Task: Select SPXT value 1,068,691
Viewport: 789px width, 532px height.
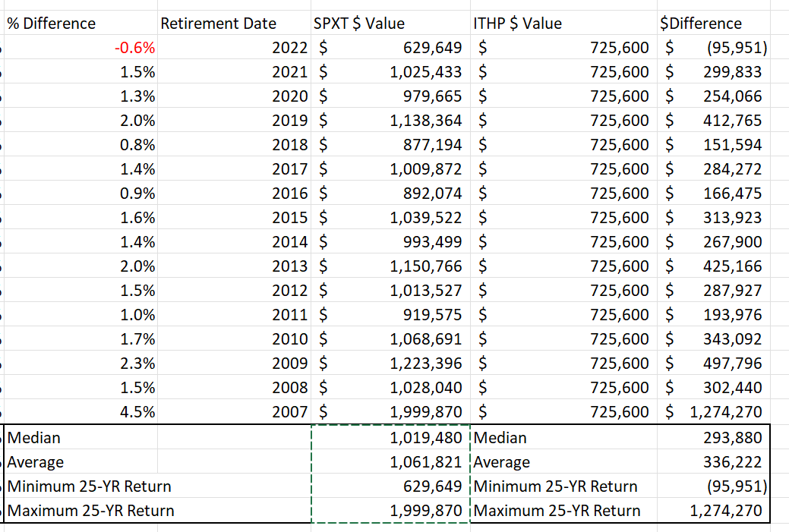Action: coord(390,339)
